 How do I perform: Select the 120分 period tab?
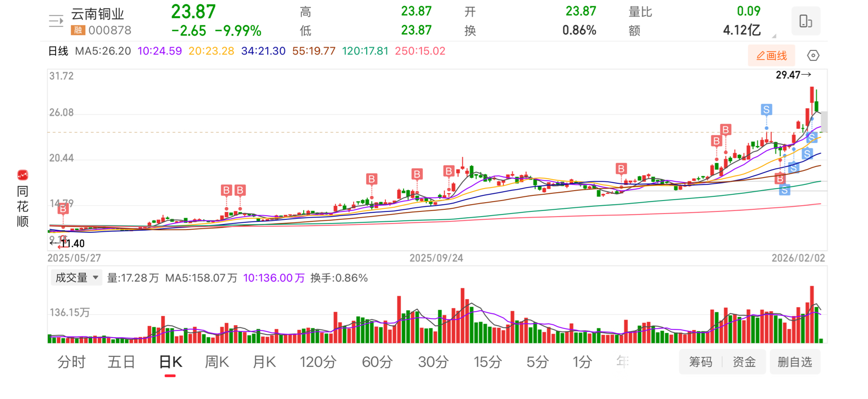click(318, 362)
